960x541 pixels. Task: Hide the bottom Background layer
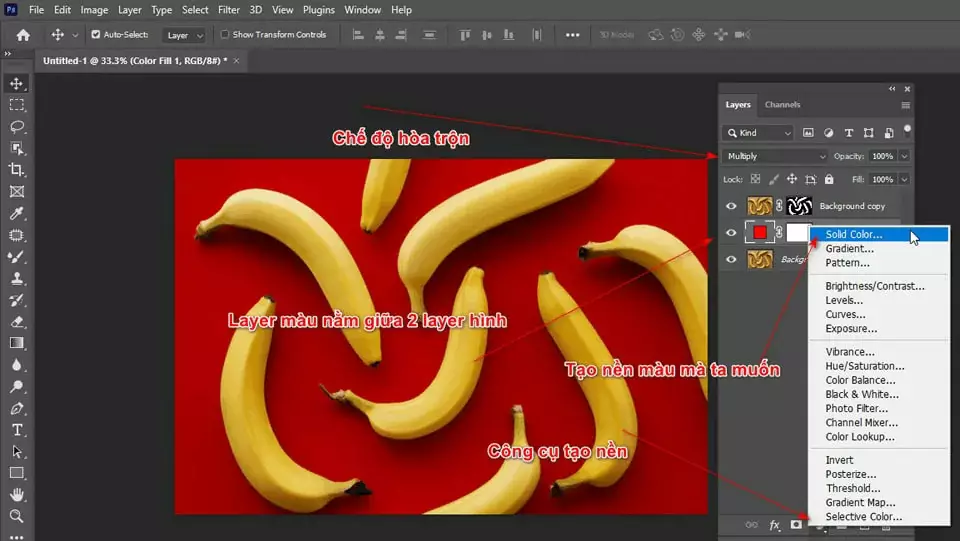tap(731, 259)
